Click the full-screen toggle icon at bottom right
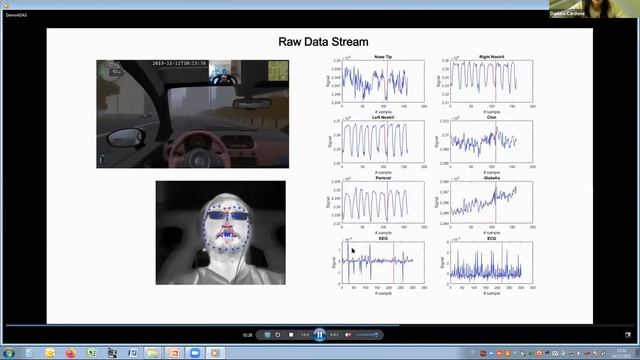This screenshot has width=640, height=360. tap(628, 335)
